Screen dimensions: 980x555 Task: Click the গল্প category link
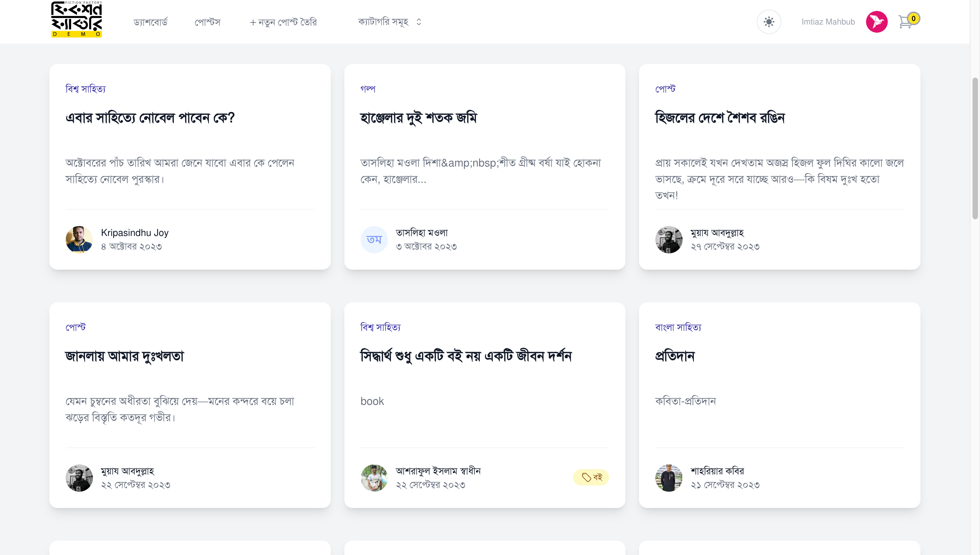coord(367,89)
